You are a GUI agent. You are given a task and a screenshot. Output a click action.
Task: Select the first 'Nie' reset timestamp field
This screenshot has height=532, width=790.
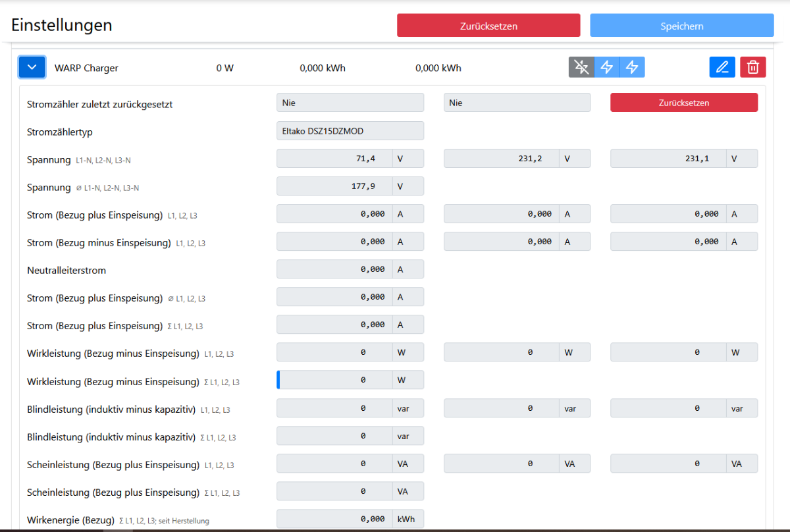click(350, 103)
